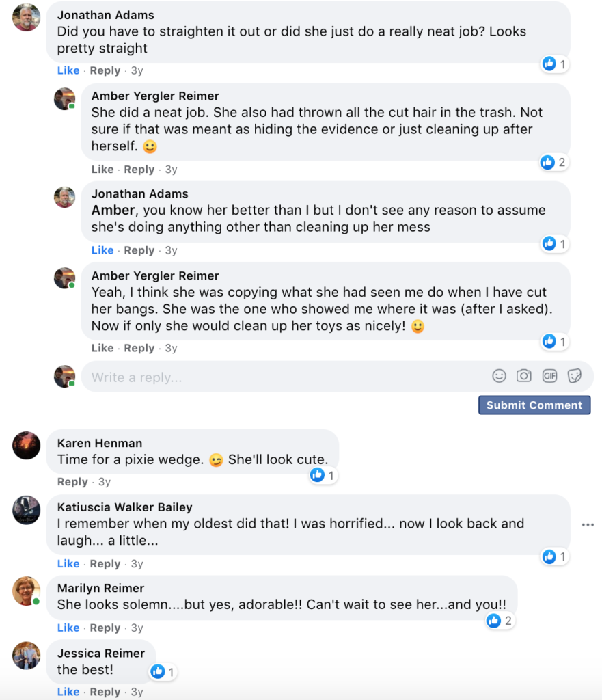Like Jonathan Adams' first comment
This screenshot has height=700, width=602.
(x=68, y=70)
